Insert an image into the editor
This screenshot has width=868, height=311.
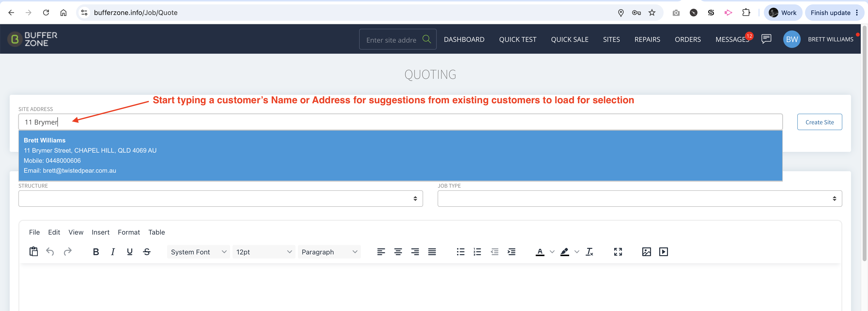(x=646, y=252)
